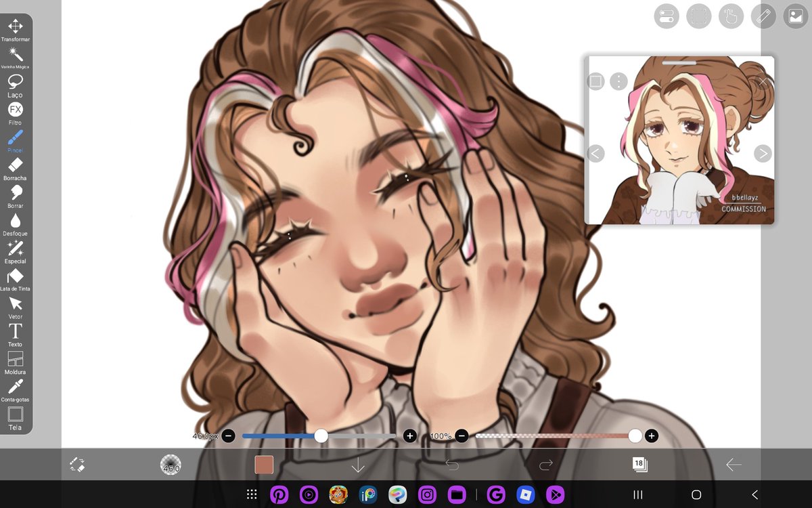812x508 pixels.
Task: Select the Borrar smudge tool
Action: pos(15,196)
